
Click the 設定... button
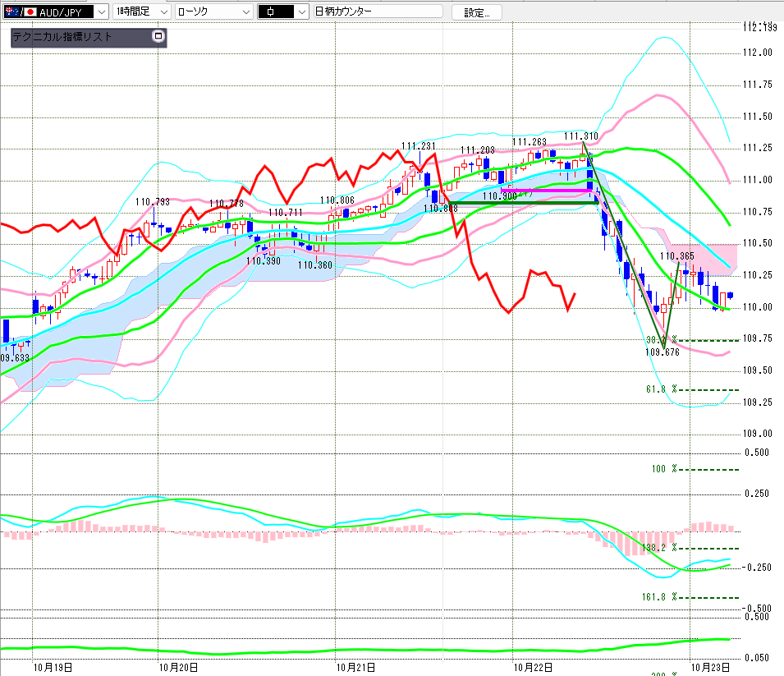[x=476, y=12]
